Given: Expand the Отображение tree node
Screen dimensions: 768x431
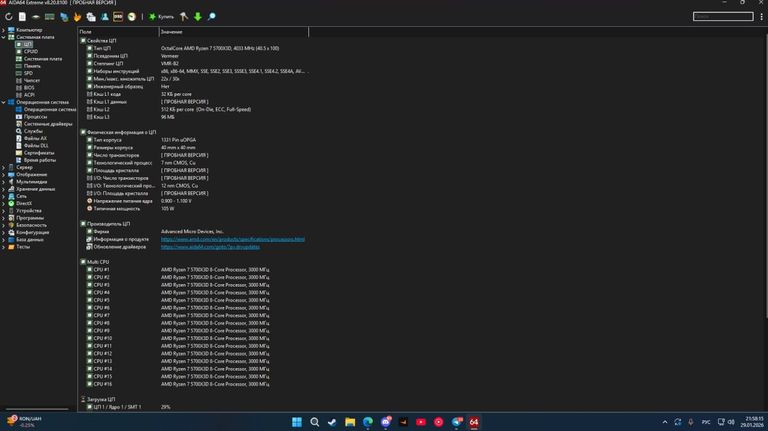Looking at the screenshot, I should 4,175.
